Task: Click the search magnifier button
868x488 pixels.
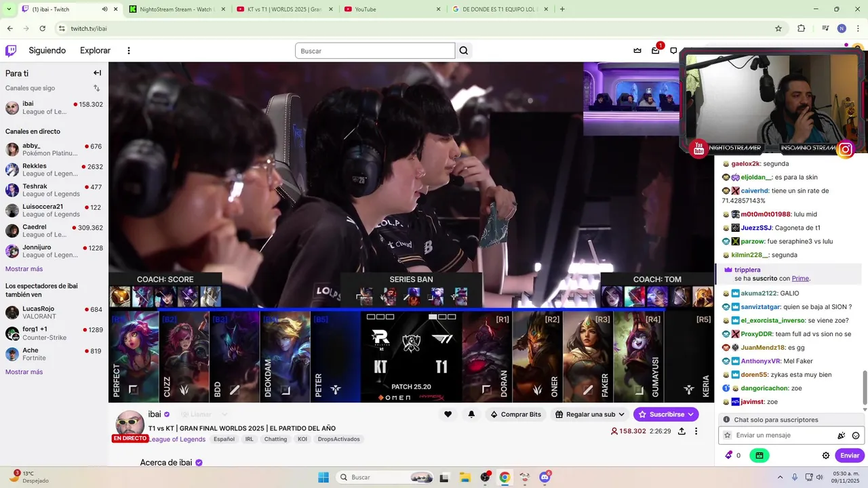Action: [464, 51]
